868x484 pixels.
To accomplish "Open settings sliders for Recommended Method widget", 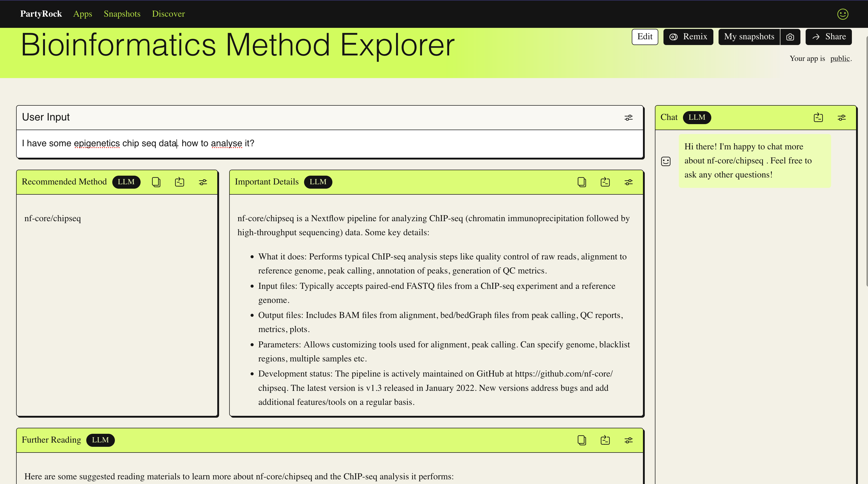I will pyautogui.click(x=203, y=182).
